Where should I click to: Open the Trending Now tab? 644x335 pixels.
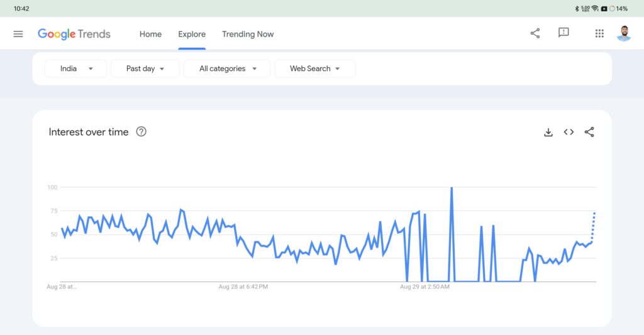(248, 34)
